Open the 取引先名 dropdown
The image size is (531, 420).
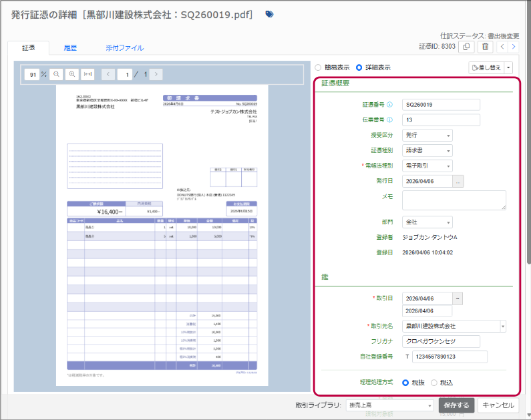(x=454, y=327)
